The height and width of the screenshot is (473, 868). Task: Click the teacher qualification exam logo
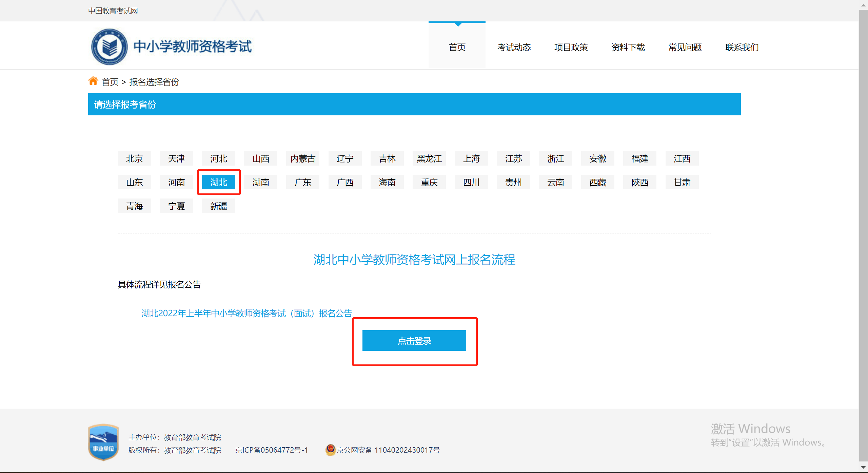(109, 47)
